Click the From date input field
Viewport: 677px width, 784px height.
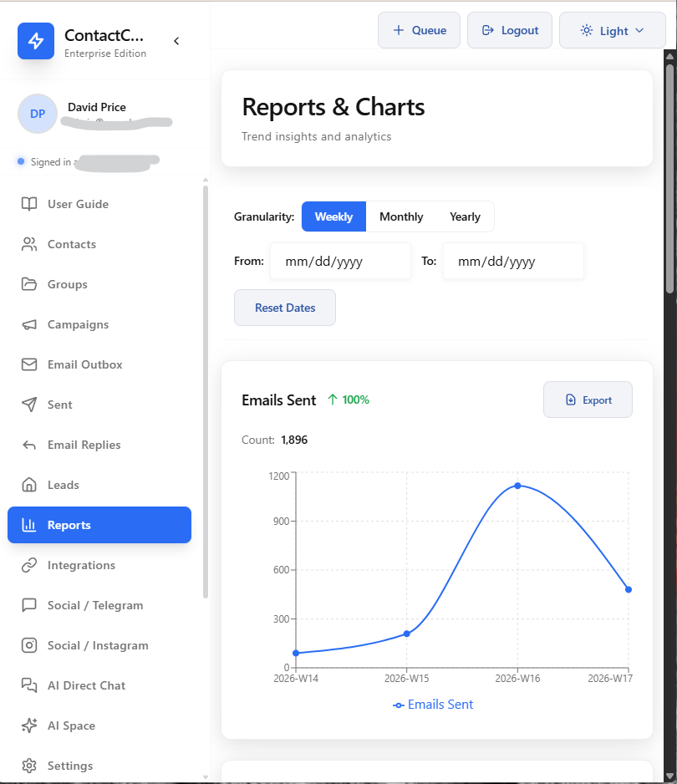point(339,262)
